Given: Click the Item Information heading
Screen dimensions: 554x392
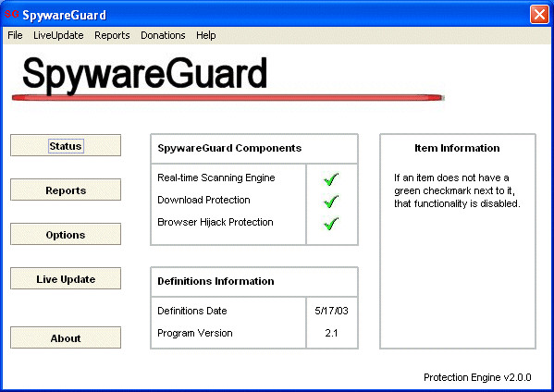Looking at the screenshot, I should point(457,148).
